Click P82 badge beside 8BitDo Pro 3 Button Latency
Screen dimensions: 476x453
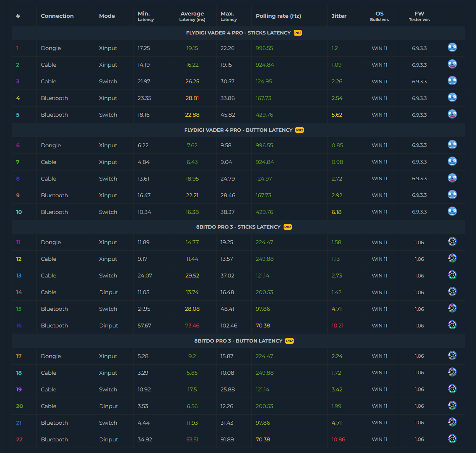click(x=289, y=341)
